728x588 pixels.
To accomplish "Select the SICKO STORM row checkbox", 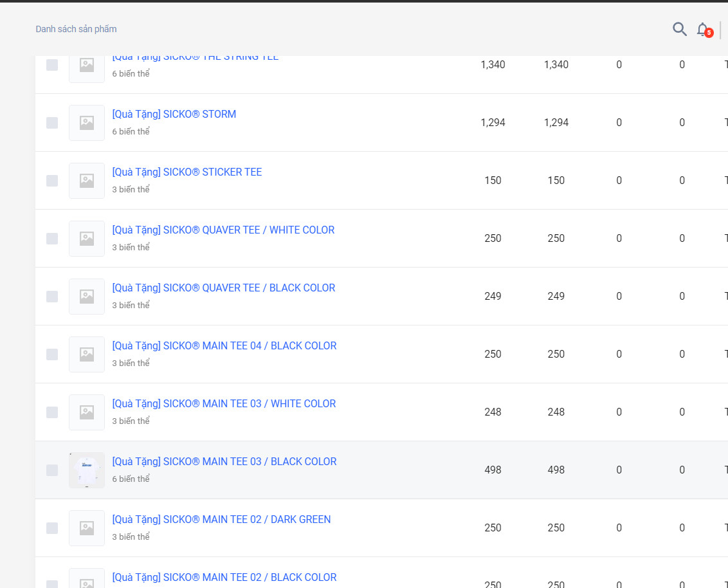I will tap(52, 123).
